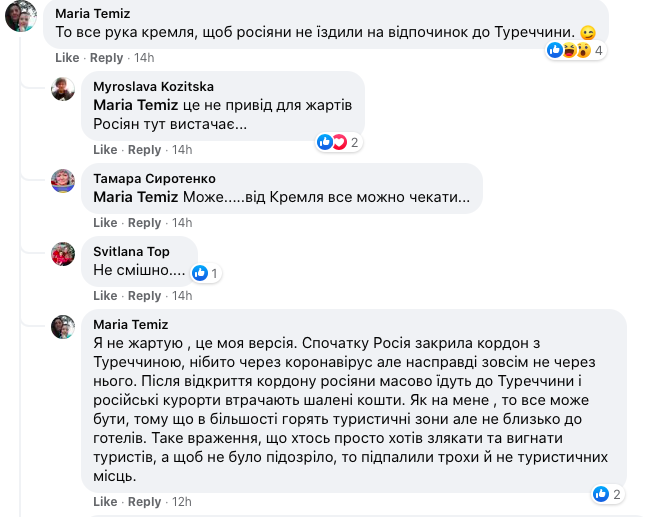Click Maria Temiz's avatar on the top comment
This screenshot has width=653, height=517.
pos(22,16)
